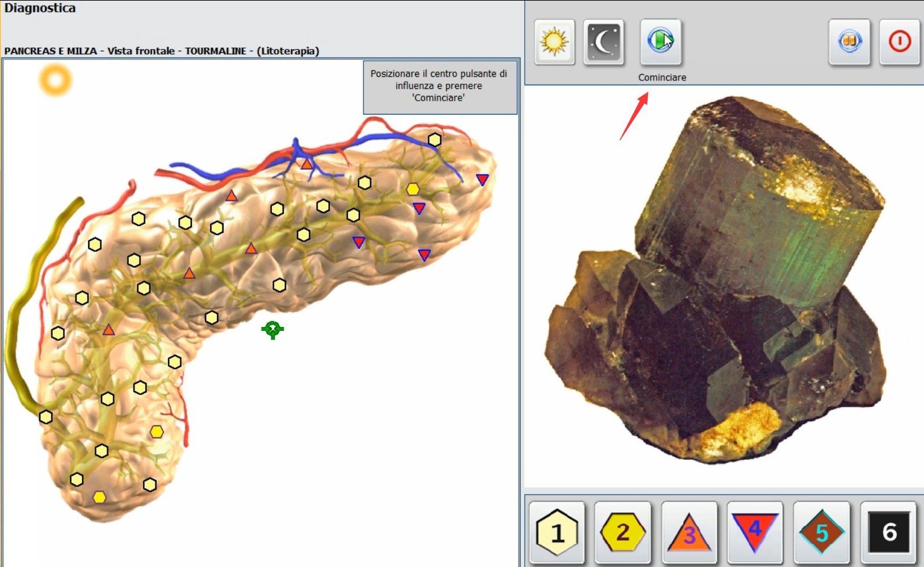This screenshot has width=924, height=567.
Task: Pick the brown diamond level 5 button
Action: 821,532
